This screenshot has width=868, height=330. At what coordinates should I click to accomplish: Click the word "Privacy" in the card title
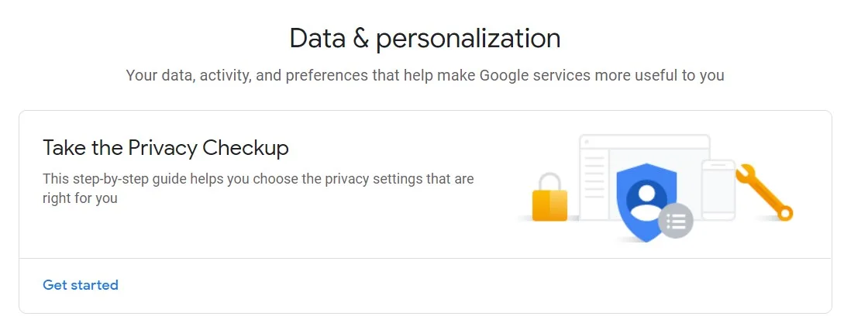[161, 147]
